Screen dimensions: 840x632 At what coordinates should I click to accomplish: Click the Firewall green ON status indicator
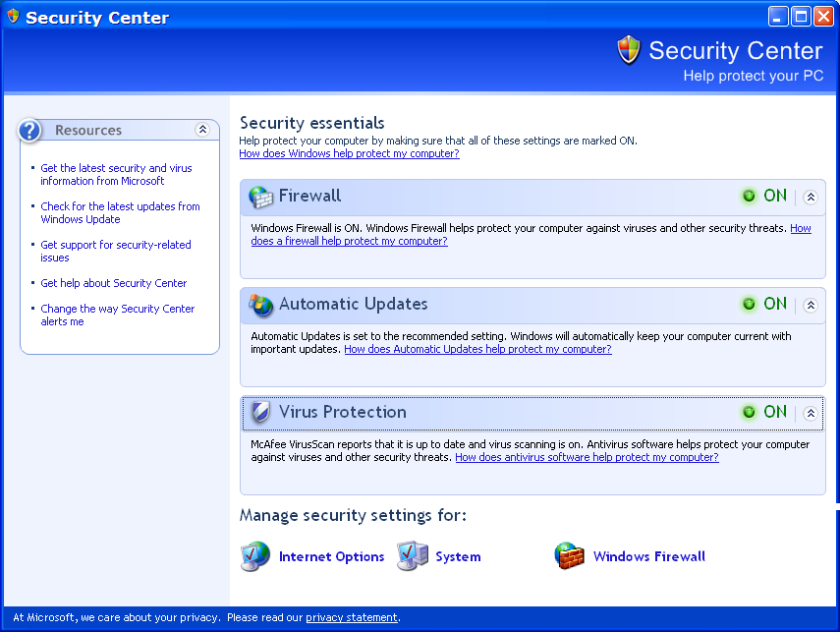pos(750,196)
